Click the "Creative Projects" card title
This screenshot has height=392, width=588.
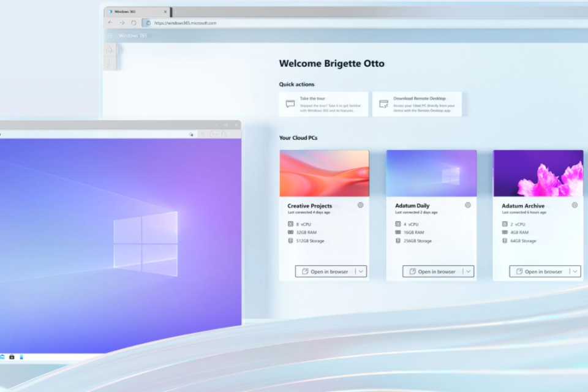310,206
